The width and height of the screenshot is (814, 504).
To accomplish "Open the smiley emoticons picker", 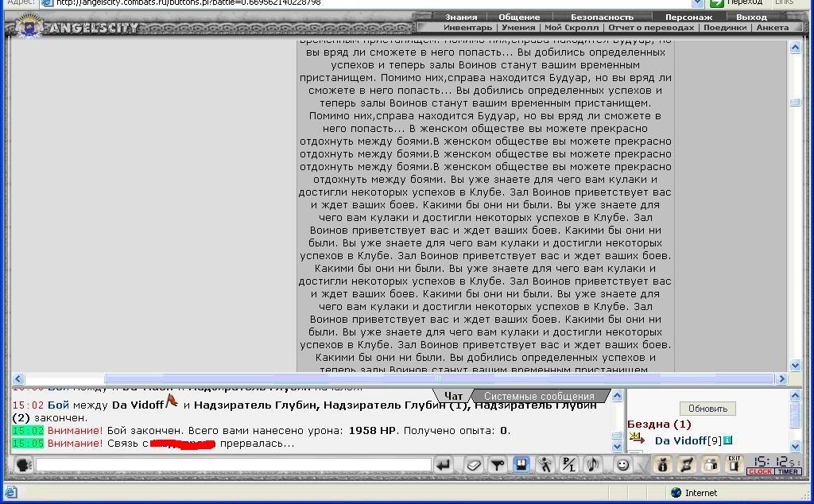I will pyautogui.click(x=622, y=465).
